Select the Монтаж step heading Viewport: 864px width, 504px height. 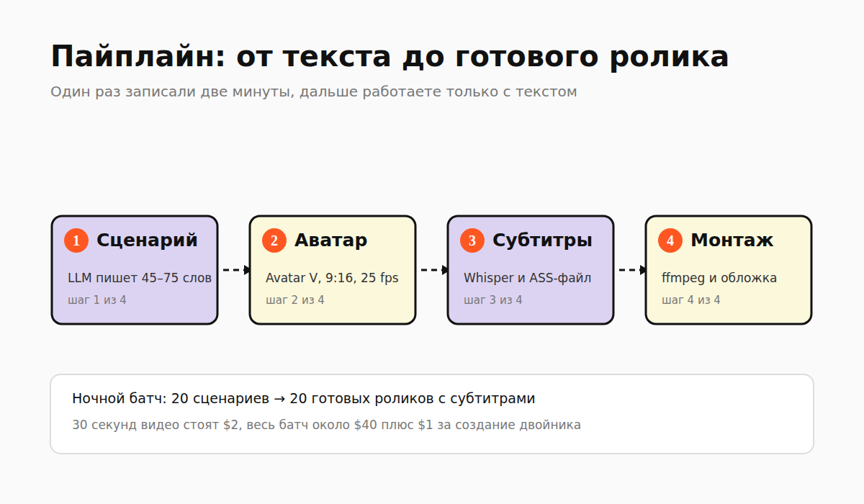tap(732, 240)
